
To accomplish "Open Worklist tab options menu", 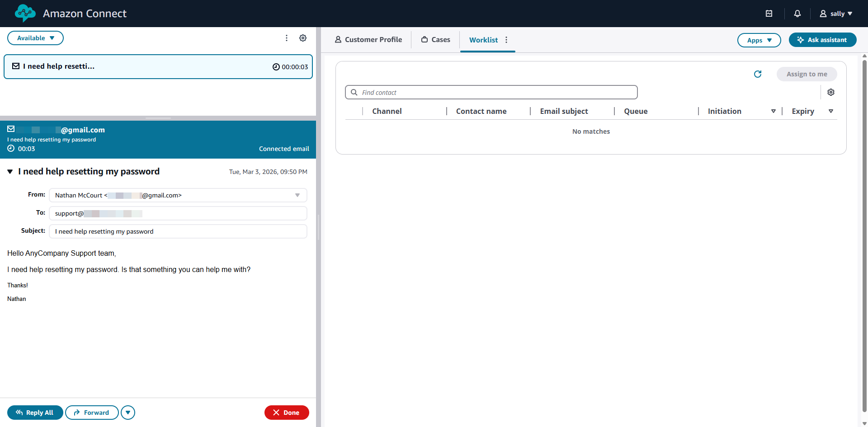I will (x=506, y=40).
